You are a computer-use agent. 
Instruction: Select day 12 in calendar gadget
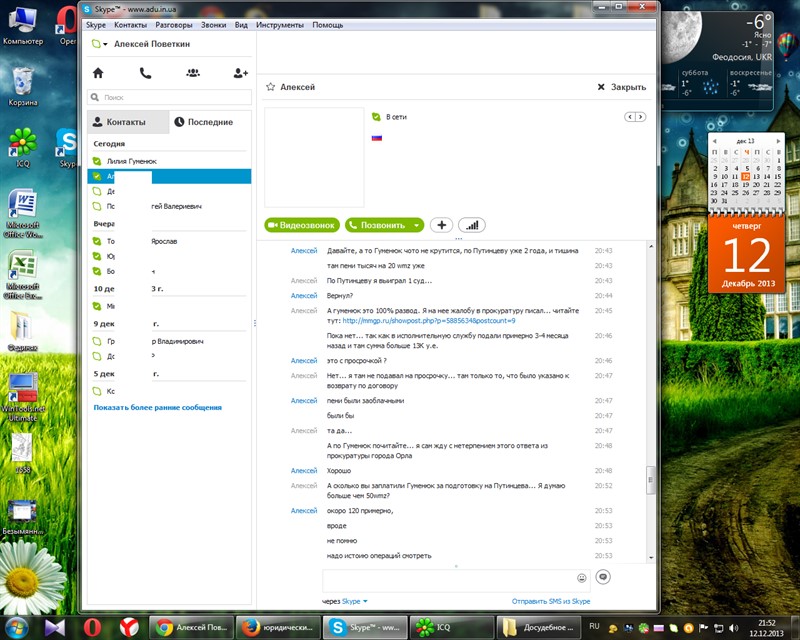click(745, 177)
